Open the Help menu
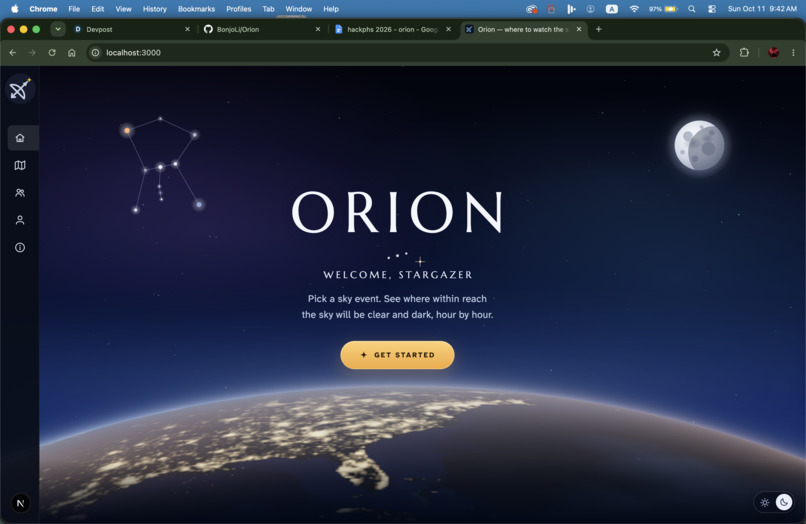The image size is (806, 524). [x=331, y=9]
